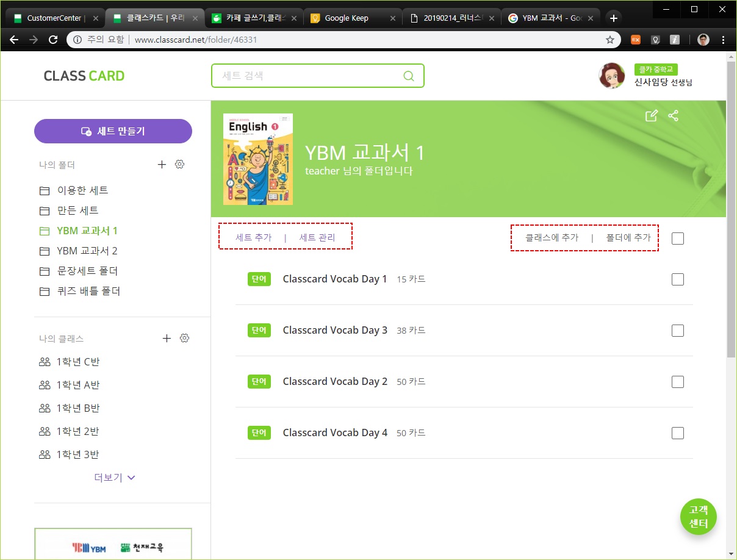Add a new class with plus icon

pyautogui.click(x=167, y=338)
